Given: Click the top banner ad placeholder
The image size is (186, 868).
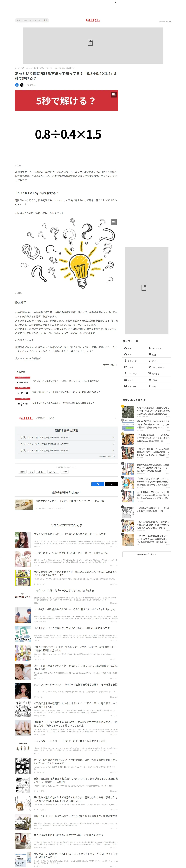Looking at the screenshot, I should pyautogui.click(x=93, y=45).
